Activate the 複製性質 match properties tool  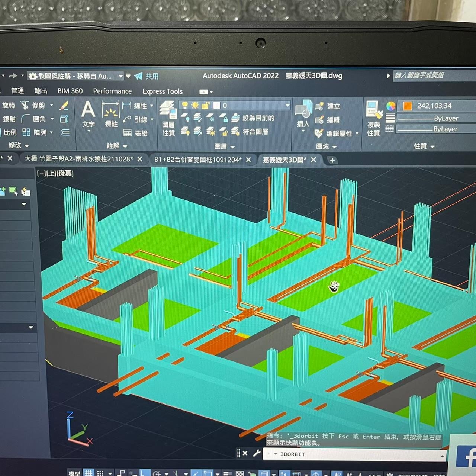tap(374, 118)
